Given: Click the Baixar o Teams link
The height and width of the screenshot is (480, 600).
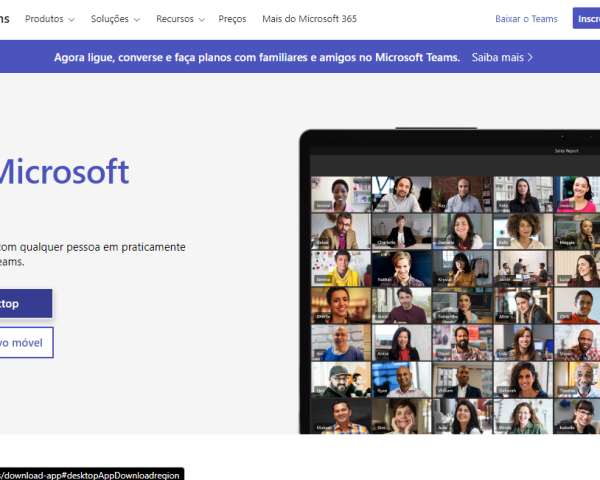Looking at the screenshot, I should tap(526, 19).
